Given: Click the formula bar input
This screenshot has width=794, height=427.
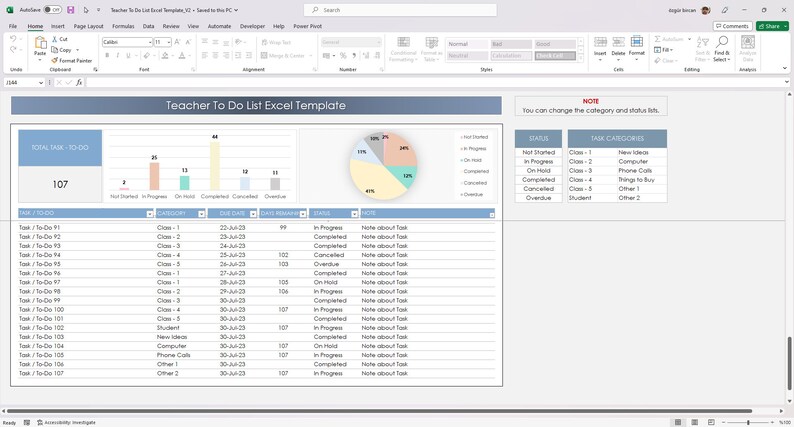Looking at the screenshot, I should [x=435, y=83].
